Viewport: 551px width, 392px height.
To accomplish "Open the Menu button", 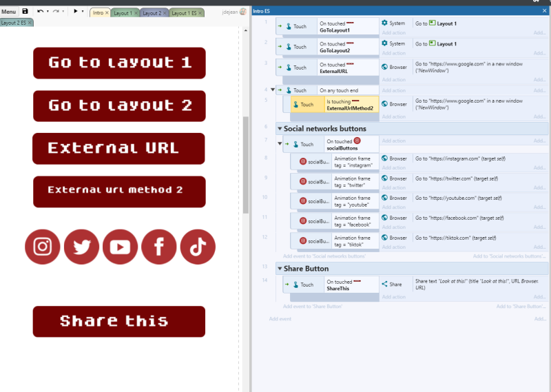I will click(x=8, y=12).
